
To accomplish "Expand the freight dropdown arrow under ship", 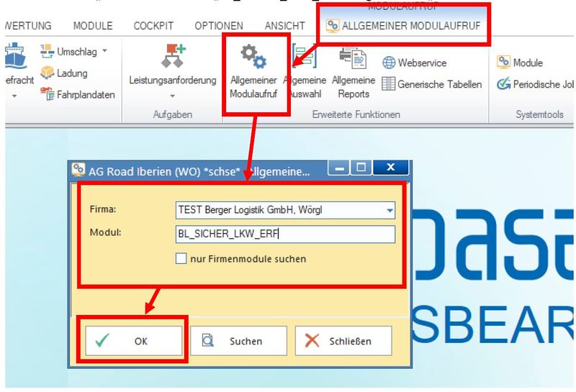I will click(14, 96).
